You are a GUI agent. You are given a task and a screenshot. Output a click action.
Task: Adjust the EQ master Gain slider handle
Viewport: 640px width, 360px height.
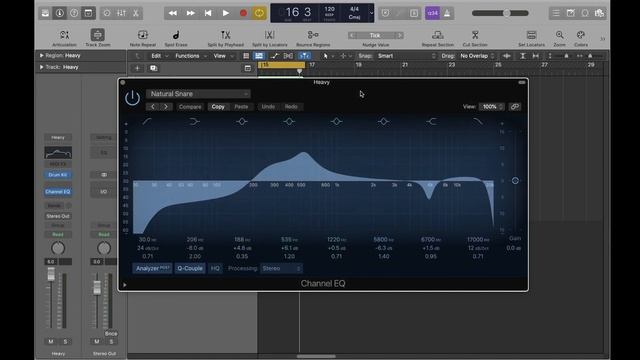click(x=515, y=180)
